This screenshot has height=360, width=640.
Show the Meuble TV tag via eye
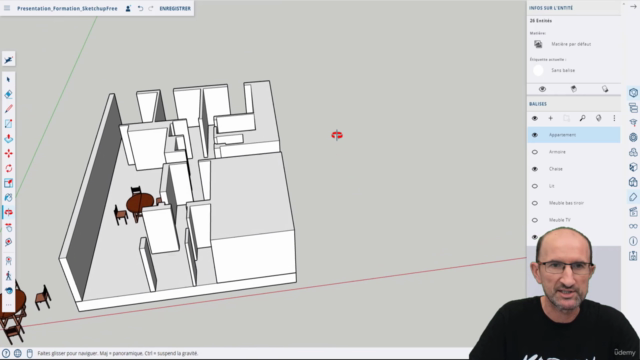[x=535, y=220]
